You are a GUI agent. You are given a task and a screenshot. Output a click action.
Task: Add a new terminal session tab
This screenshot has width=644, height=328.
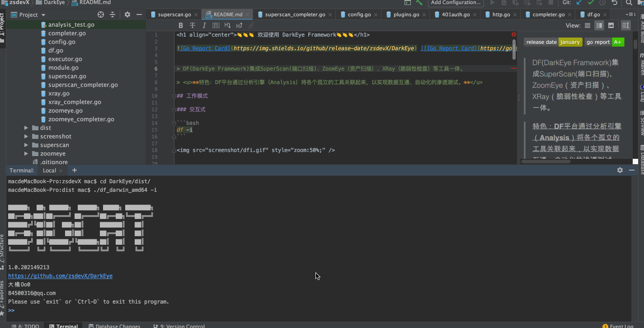pos(75,170)
